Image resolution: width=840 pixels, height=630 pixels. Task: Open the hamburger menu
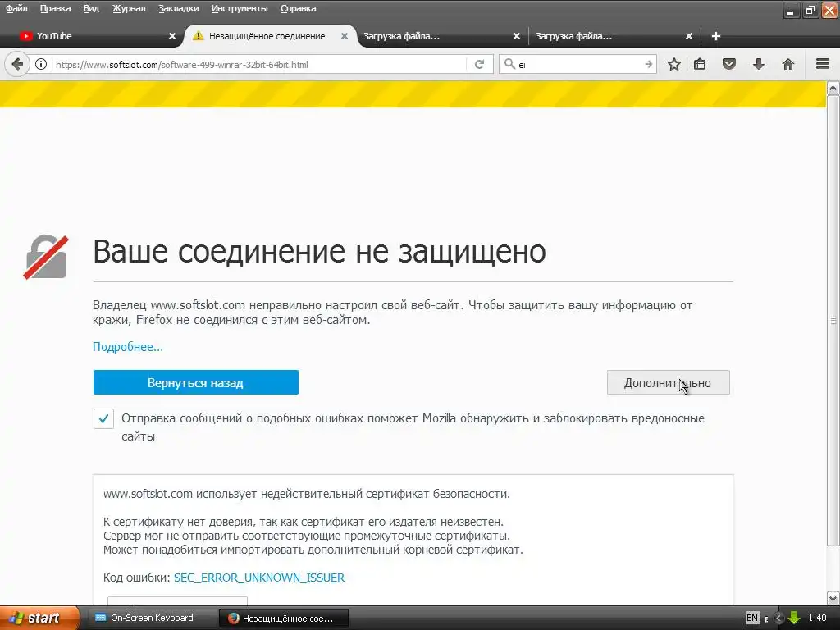click(x=823, y=64)
